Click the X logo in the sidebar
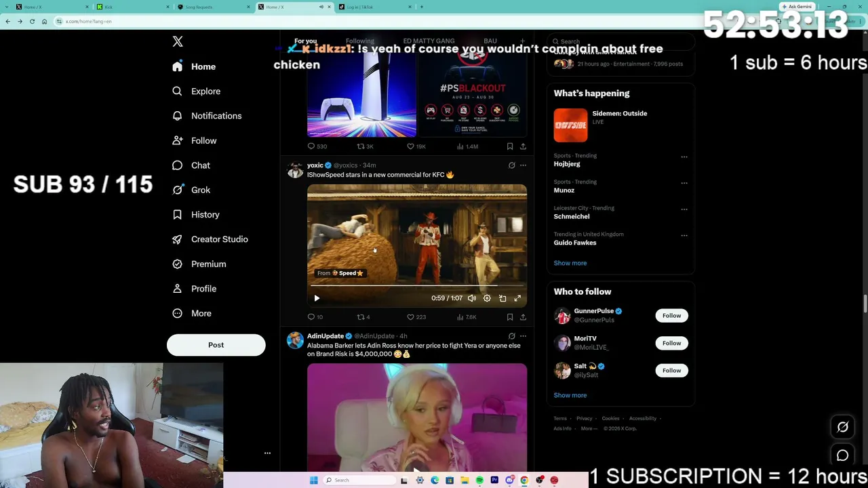Image resolution: width=868 pixels, height=488 pixels. coord(178,42)
